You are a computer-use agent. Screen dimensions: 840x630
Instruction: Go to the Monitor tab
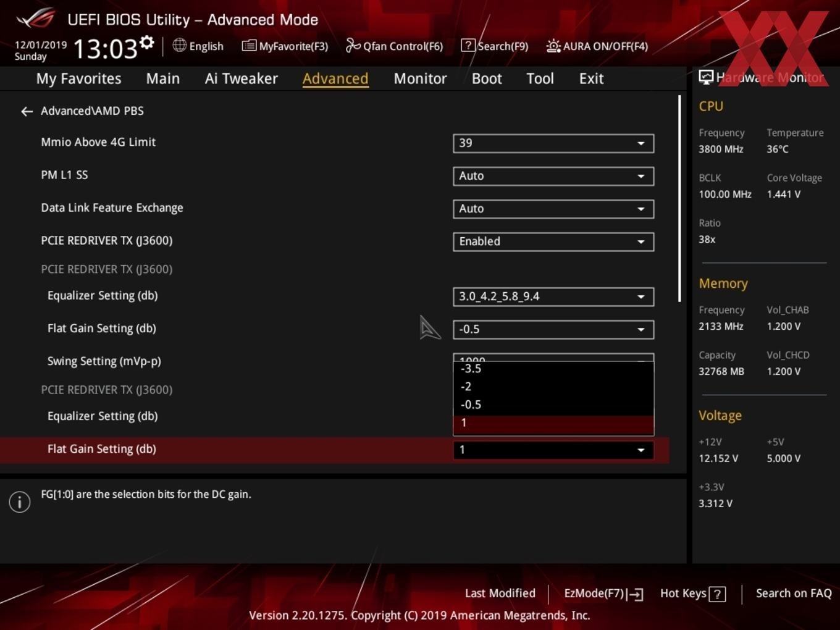(420, 78)
